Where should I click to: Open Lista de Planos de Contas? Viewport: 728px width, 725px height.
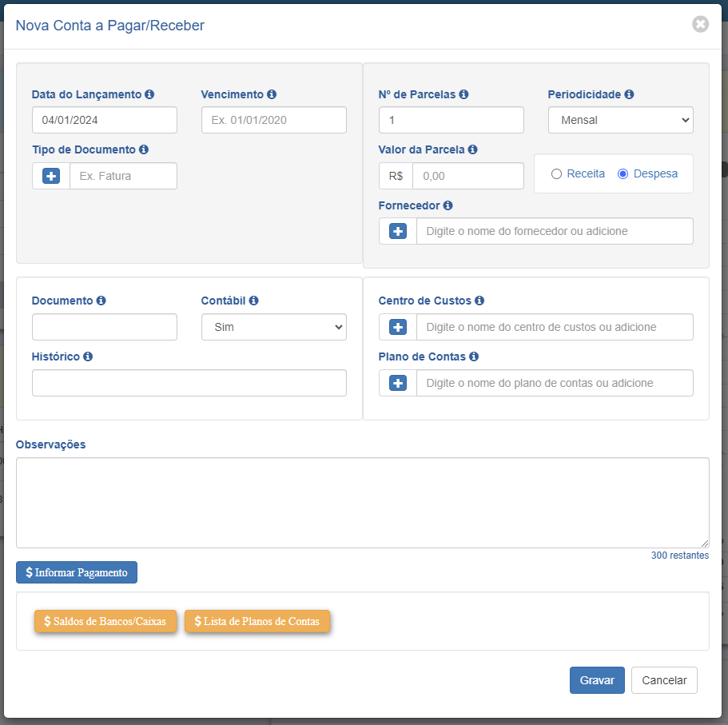257,621
